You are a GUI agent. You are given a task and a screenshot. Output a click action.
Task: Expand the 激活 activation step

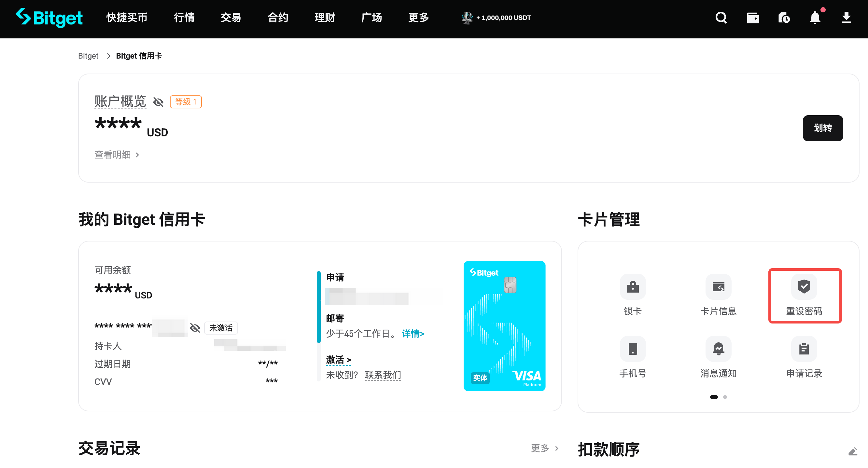tap(338, 360)
